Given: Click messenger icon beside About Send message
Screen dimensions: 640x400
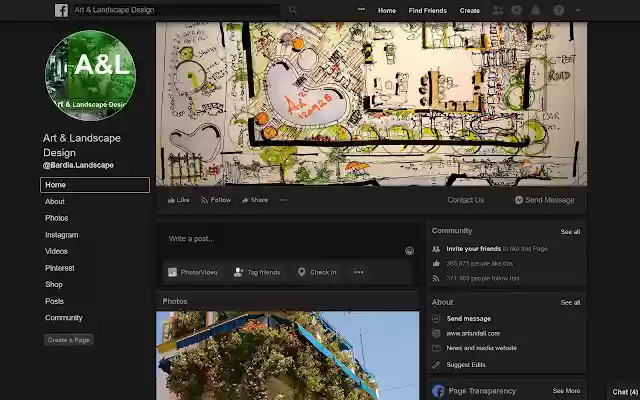Looking at the screenshot, I should [x=436, y=319].
